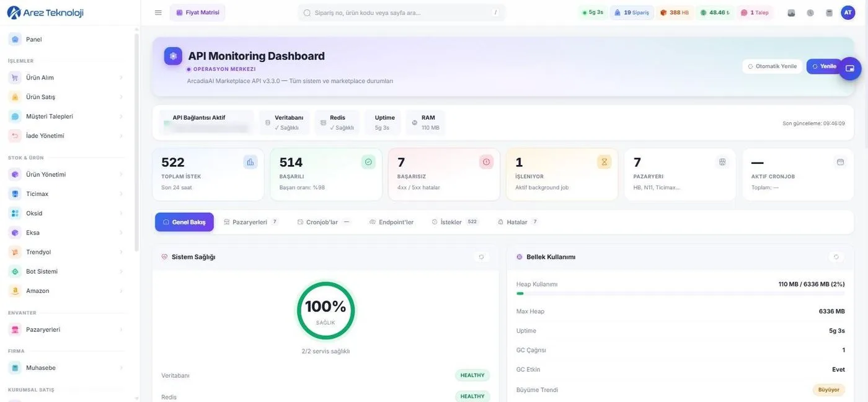
Task: Toggle the hamburger sidebar menu icon
Action: pos(158,12)
